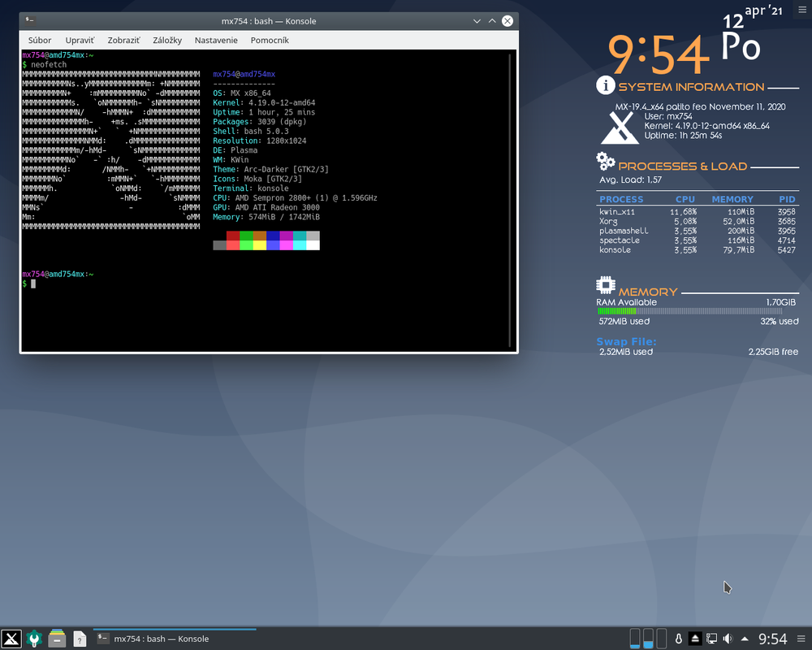Close the Konsole window

coord(508,21)
